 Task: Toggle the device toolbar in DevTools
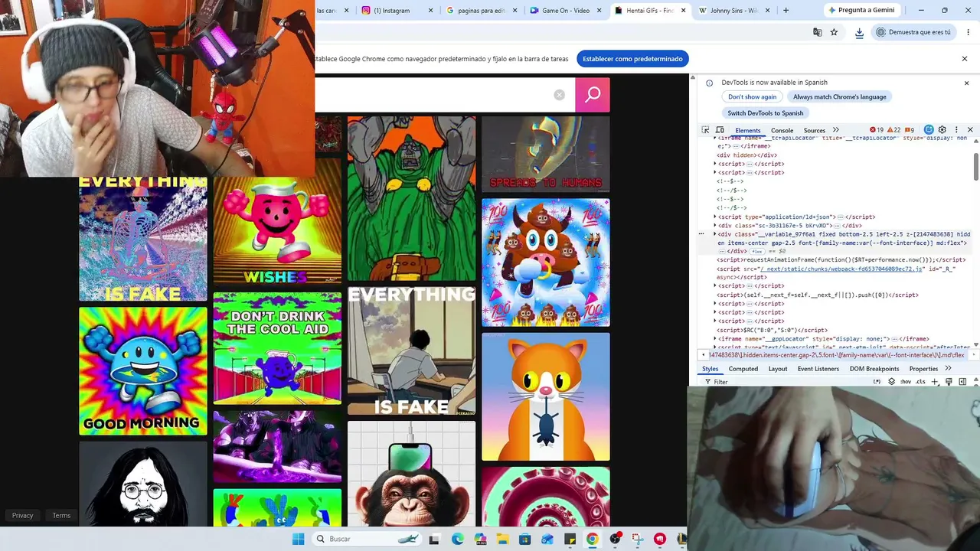point(720,130)
